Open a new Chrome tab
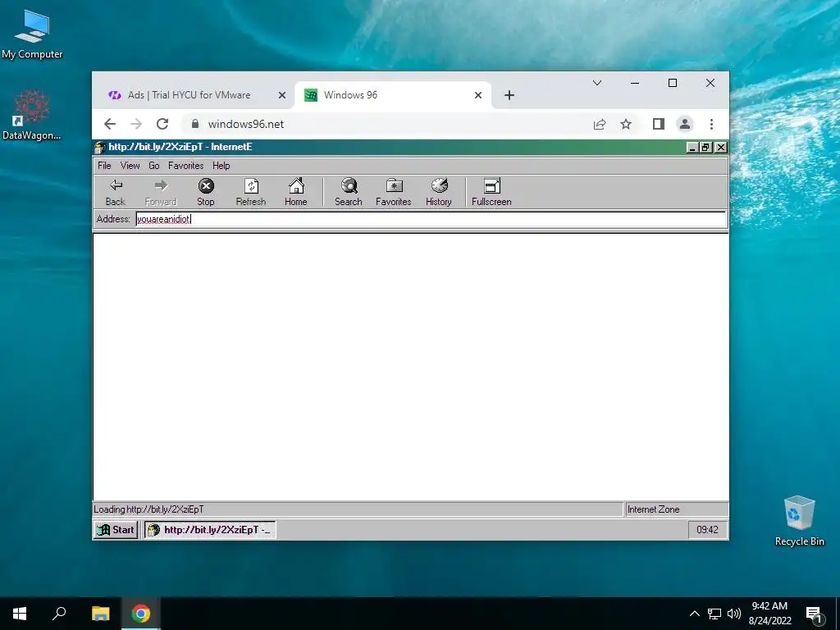 coord(509,95)
